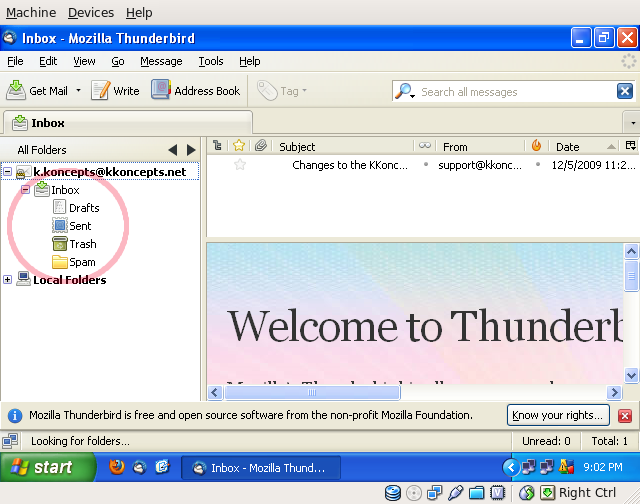This screenshot has width=640, height=504.
Task: Open the VirtualBox Machine menu
Action: [31, 13]
